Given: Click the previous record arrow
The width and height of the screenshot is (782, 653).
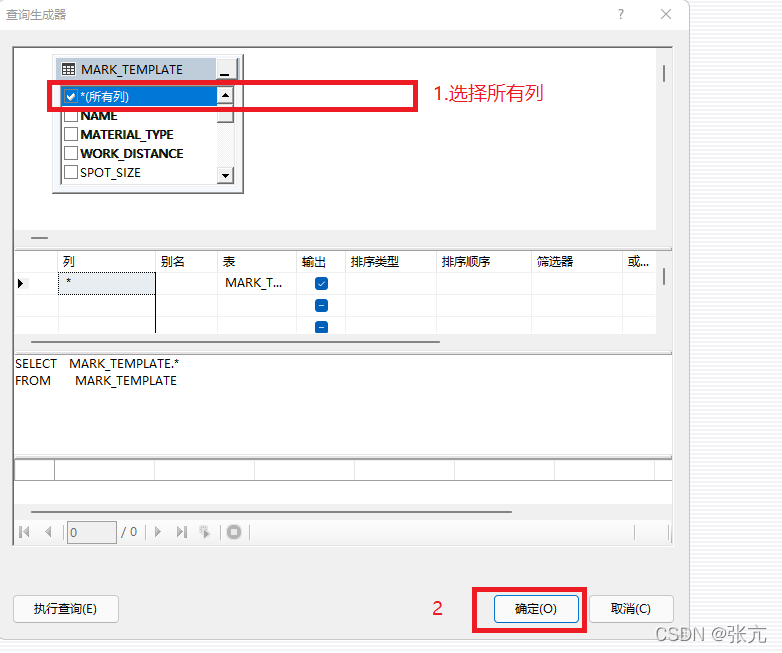Looking at the screenshot, I should point(48,532).
